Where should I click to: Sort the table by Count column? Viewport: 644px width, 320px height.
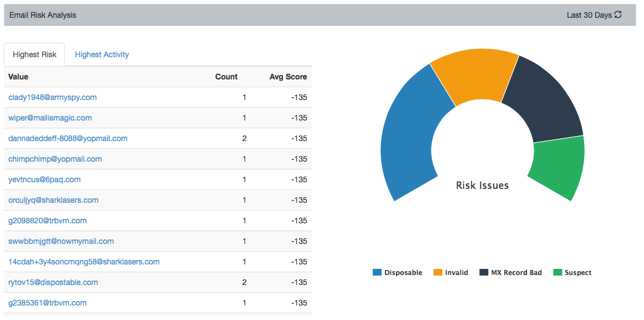[226, 77]
